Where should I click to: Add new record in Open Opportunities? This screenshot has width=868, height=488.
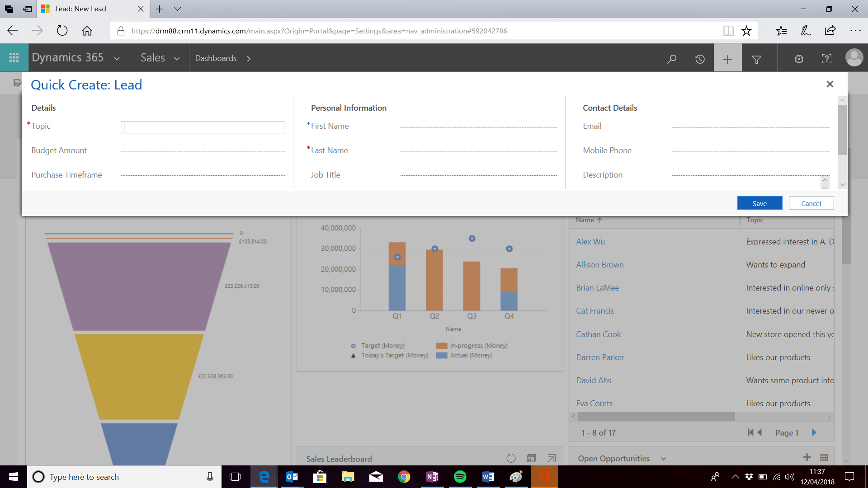(807, 457)
